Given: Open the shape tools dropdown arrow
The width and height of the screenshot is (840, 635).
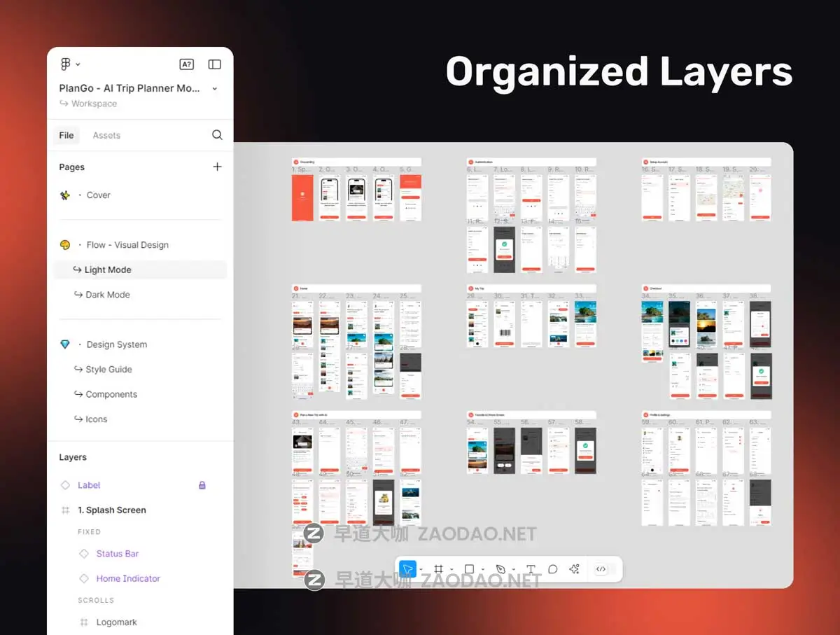Looking at the screenshot, I should [x=483, y=570].
